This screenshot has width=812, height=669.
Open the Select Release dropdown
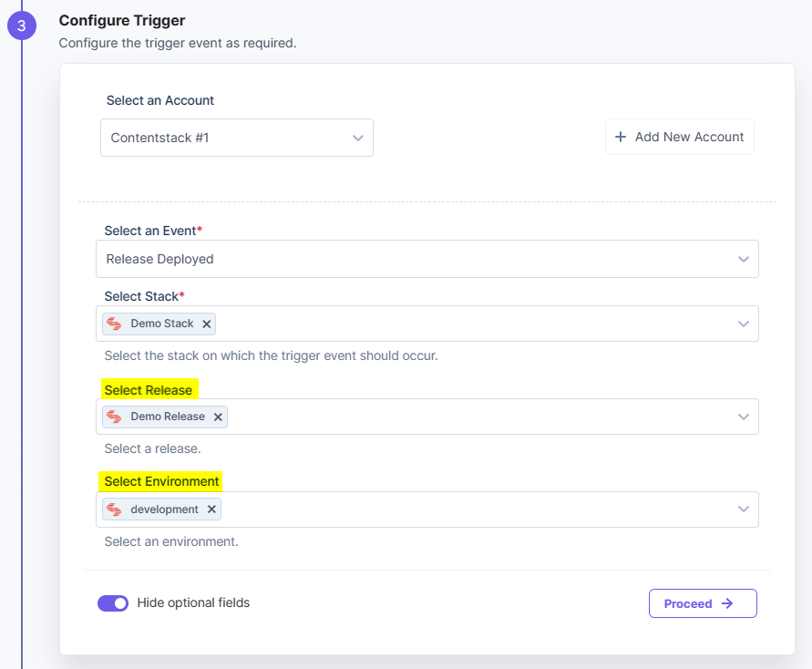click(x=745, y=417)
